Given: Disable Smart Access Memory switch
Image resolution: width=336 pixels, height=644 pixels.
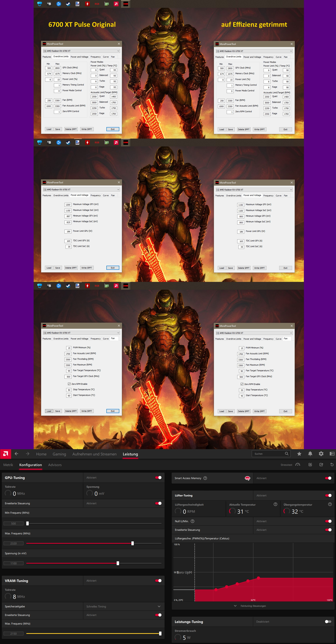Looking at the screenshot, I should click(x=328, y=478).
